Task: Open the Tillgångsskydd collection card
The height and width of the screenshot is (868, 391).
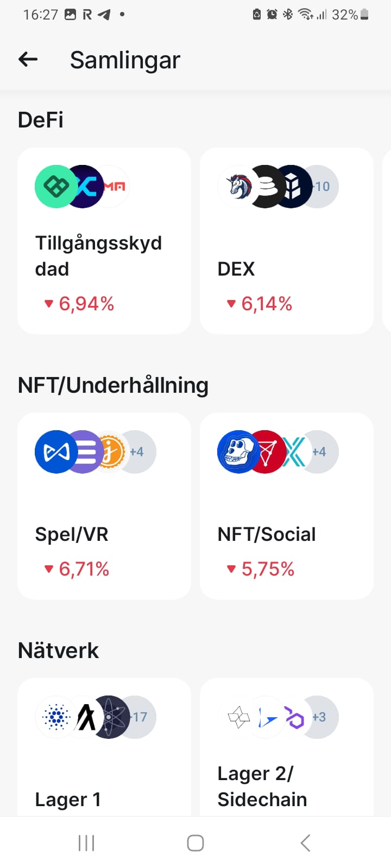Action: 104,255
